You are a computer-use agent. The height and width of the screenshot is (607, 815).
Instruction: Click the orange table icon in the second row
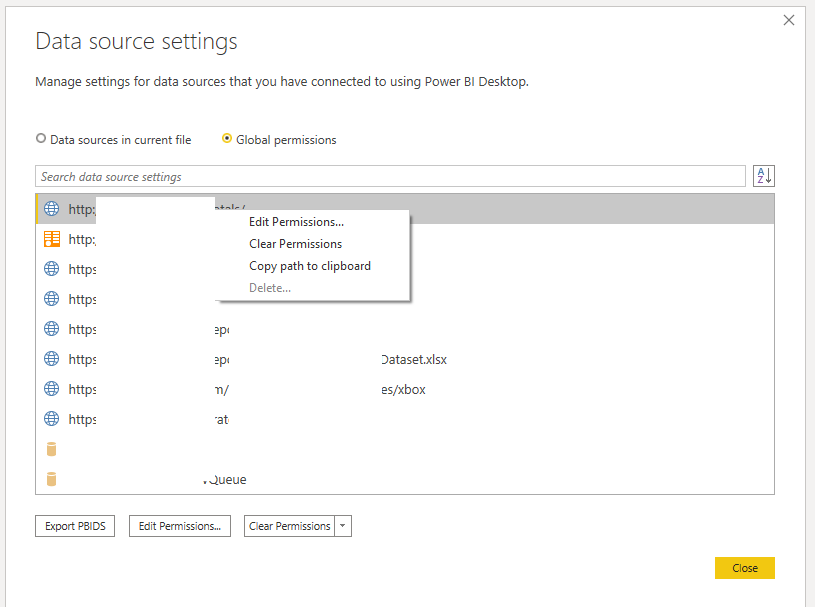pos(52,239)
